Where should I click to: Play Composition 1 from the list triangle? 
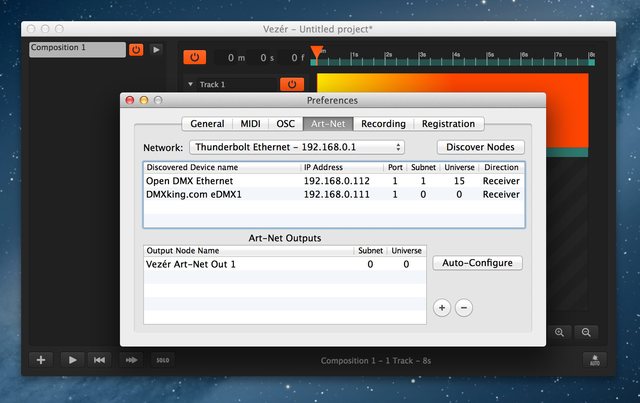point(156,49)
